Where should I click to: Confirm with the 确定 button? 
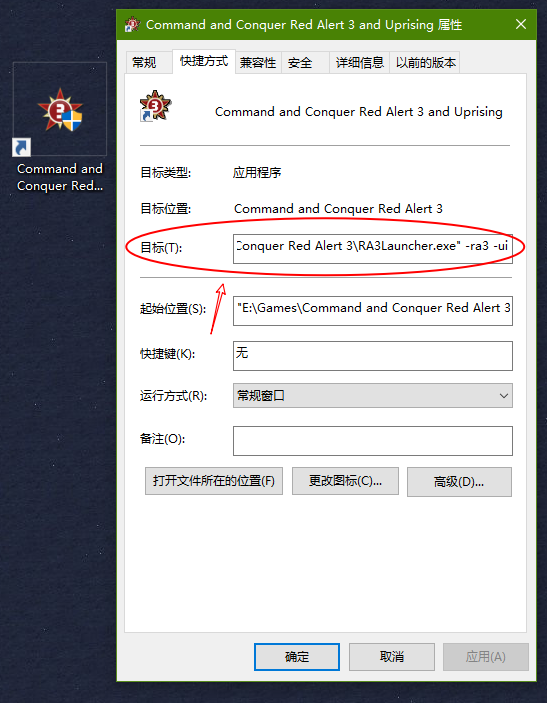pos(297,657)
